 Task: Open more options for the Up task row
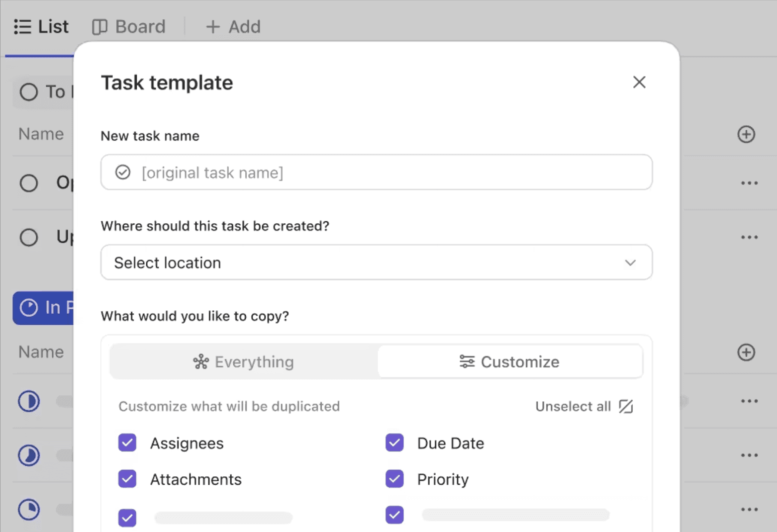[x=749, y=237]
